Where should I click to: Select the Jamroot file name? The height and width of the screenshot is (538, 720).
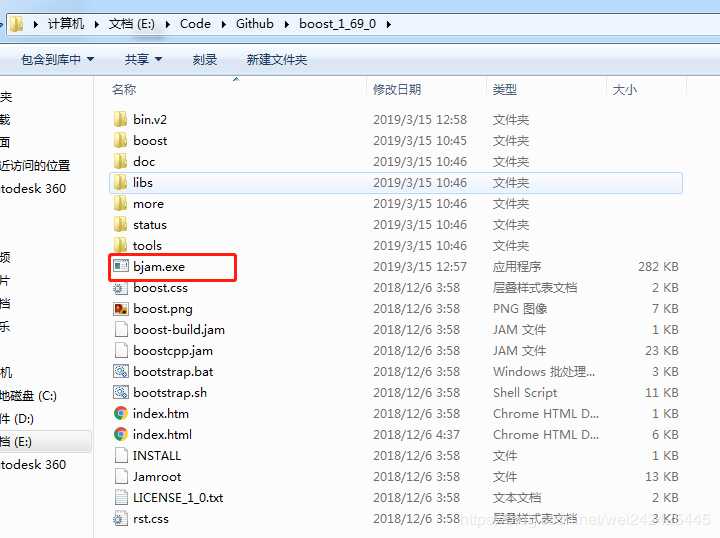[157, 476]
